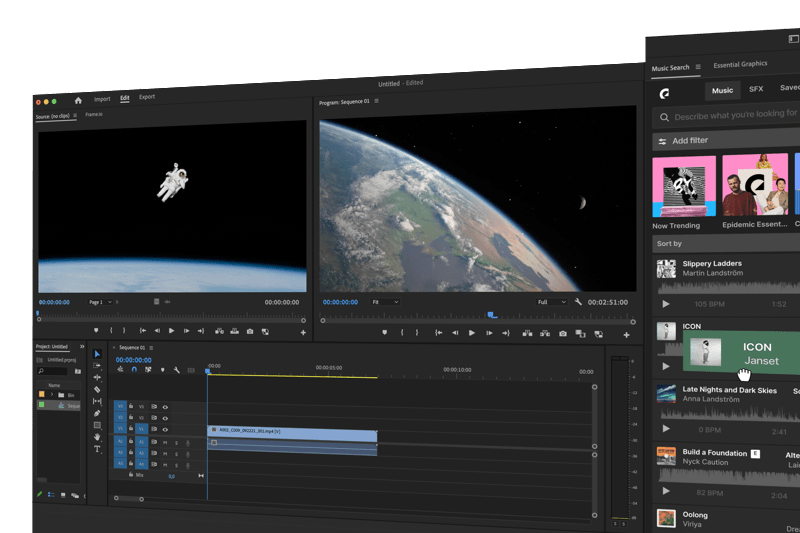
Task: Mute the A1 audio track
Action: pos(165,441)
